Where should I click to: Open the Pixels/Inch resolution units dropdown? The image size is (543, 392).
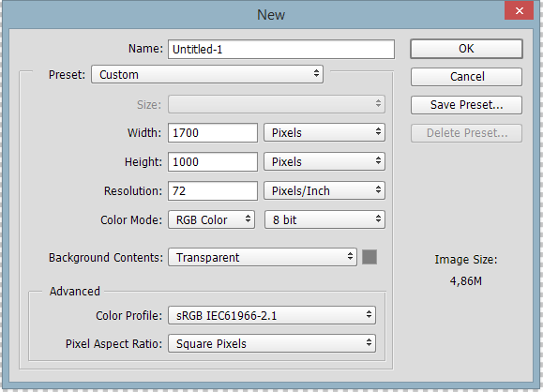(324, 190)
